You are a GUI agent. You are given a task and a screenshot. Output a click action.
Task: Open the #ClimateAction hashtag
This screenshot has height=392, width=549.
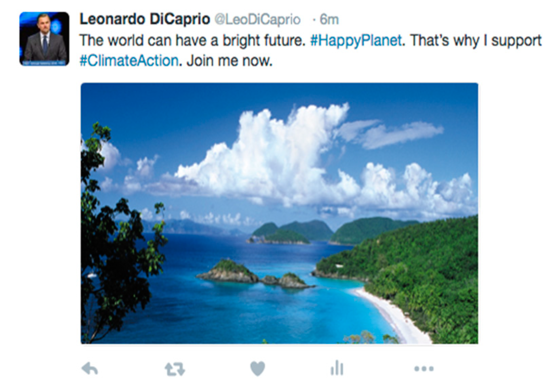point(129,61)
